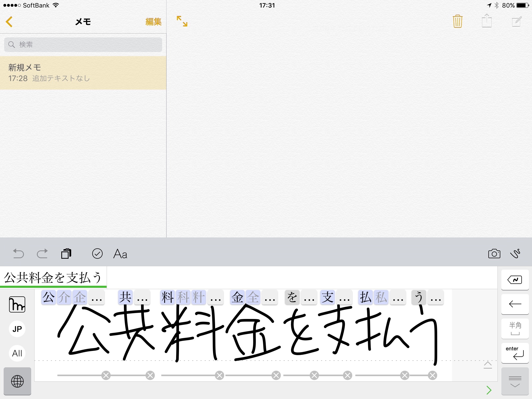Screen dimensions: 532x399
Task: Expand handwriting panel with up chevron
Action: (488, 365)
